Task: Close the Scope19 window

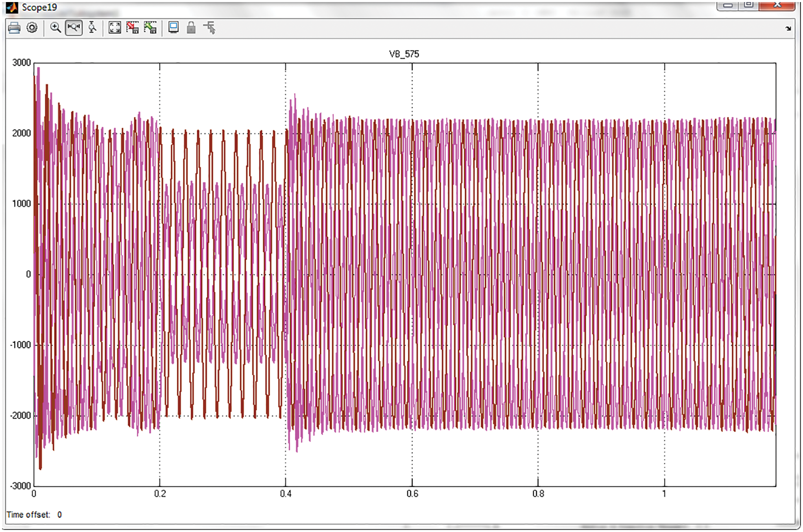Action: pos(777,5)
